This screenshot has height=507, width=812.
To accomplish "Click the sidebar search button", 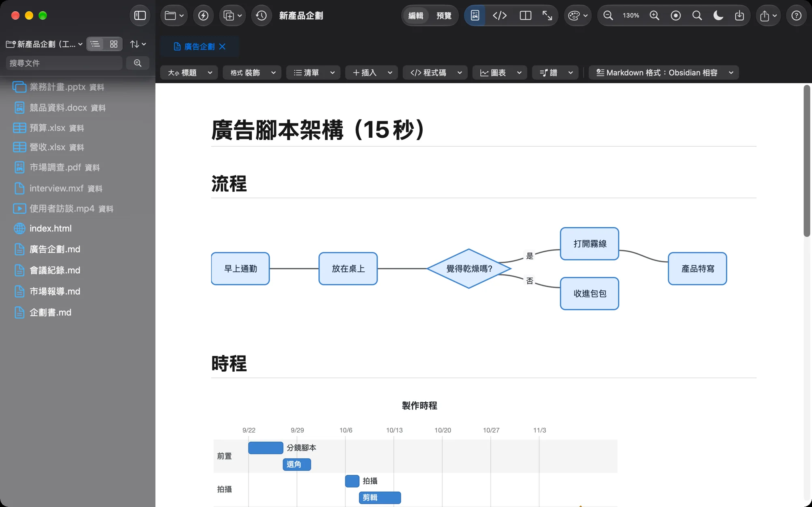I will (138, 63).
